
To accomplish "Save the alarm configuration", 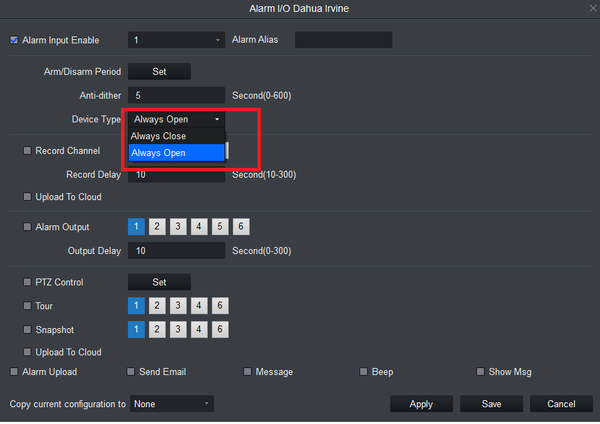I will [491, 404].
